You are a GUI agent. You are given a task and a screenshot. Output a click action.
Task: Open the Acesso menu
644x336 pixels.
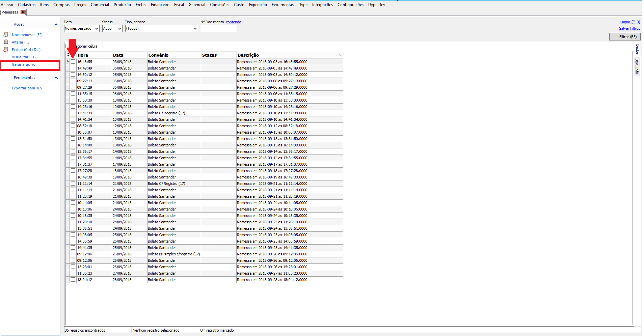pos(7,5)
